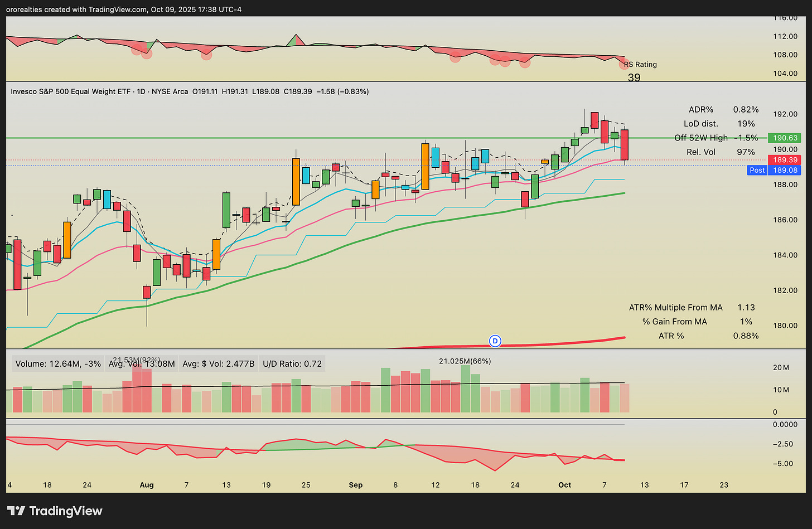Click the U/D Ratio: 0.72 label
This screenshot has height=529, width=812.
[292, 364]
